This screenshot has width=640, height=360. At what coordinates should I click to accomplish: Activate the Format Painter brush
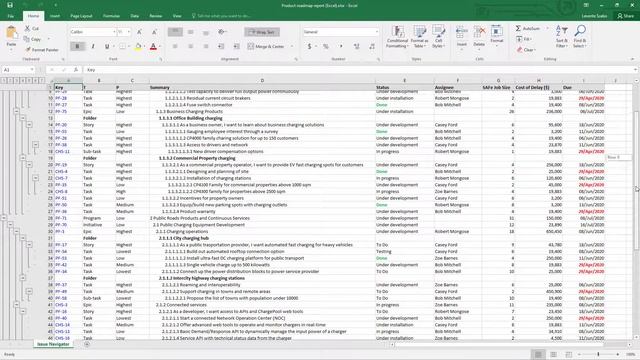point(28,49)
